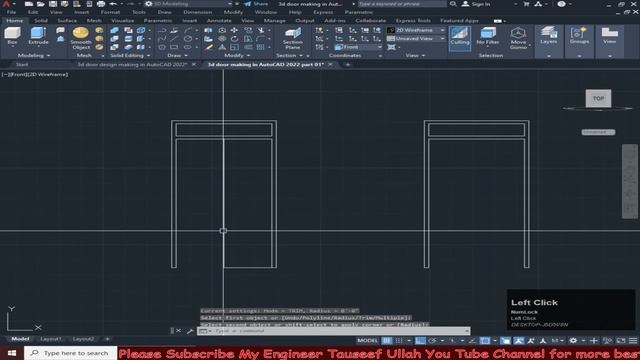640x360 pixels.
Task: Expand the Modify panel
Action: pyautogui.click(x=237, y=56)
